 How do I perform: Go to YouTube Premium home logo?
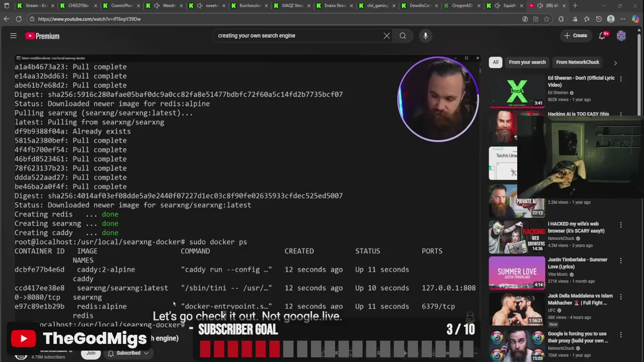[x=42, y=36]
